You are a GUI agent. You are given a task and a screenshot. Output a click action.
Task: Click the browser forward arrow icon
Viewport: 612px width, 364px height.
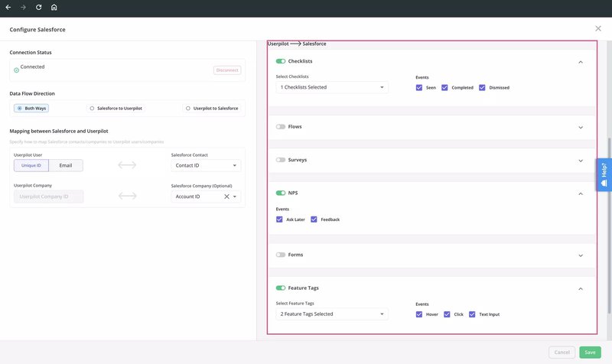23,7
